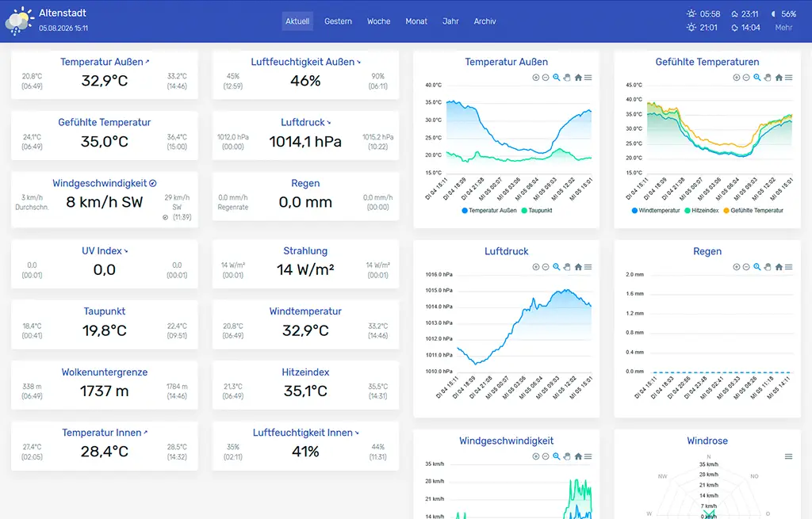Open the Gefühlte Temperaturen chart export menu
812x519 pixels.
click(789, 78)
